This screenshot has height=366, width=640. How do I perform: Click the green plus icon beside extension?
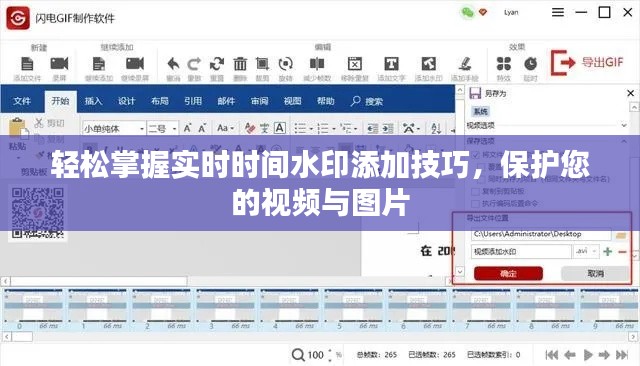(x=607, y=252)
